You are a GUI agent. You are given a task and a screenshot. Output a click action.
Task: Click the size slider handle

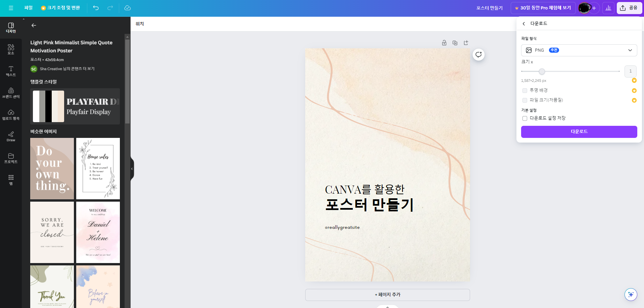click(542, 71)
